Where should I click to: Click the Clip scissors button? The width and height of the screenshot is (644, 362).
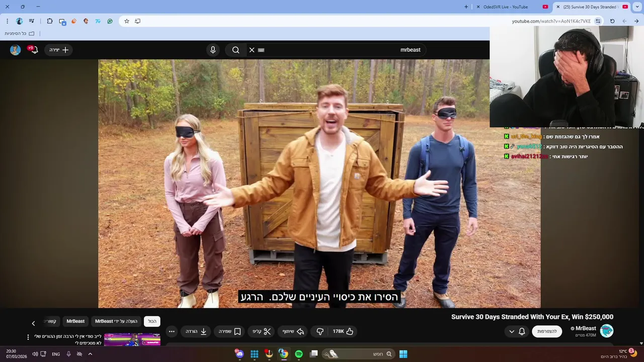[x=261, y=331]
